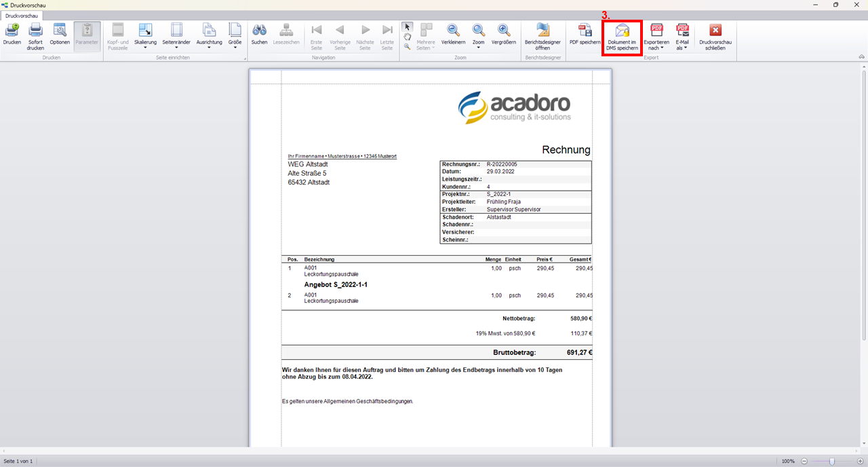Expand the E-Mail als dropdown
Viewport: 868px width, 467px height.
(682, 37)
